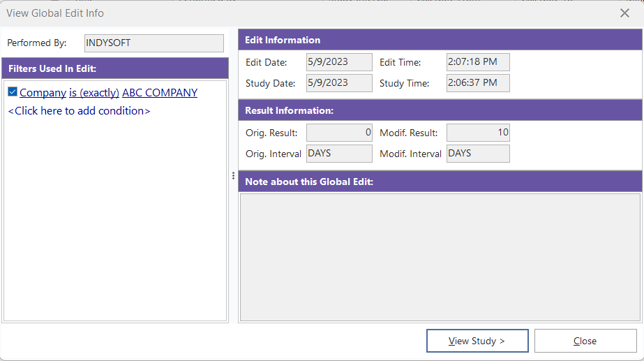Close the dialog with the X icon
This screenshot has width=644, height=361.
click(x=624, y=13)
